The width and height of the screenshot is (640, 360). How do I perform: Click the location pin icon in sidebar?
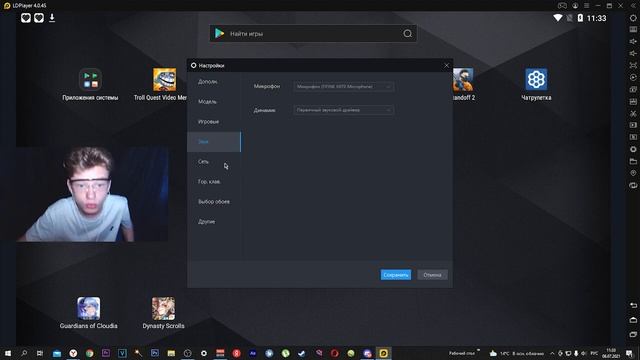point(633,173)
